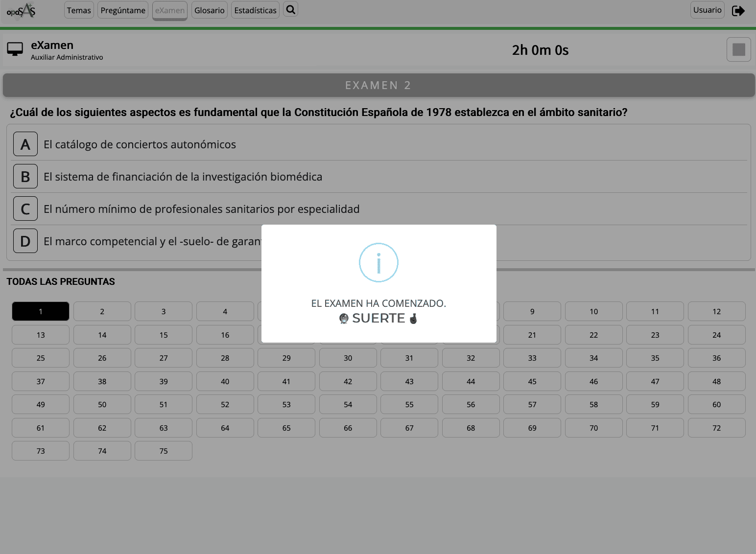The width and height of the screenshot is (756, 554).
Task: Open the Estadísticas section
Action: pos(255,10)
